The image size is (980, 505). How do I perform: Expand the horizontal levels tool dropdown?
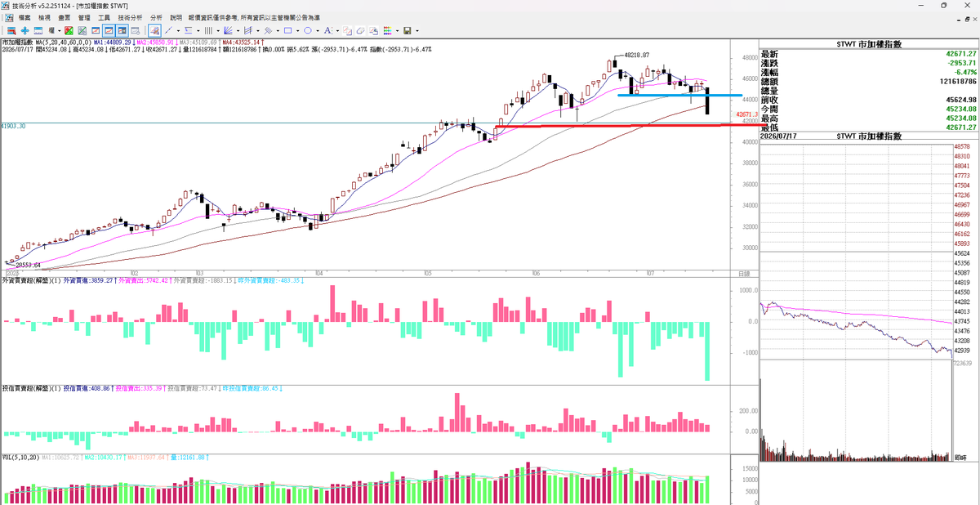click(198, 31)
